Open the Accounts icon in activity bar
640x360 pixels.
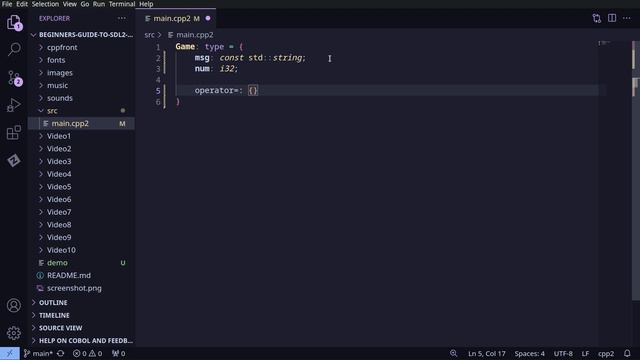click(x=14, y=305)
